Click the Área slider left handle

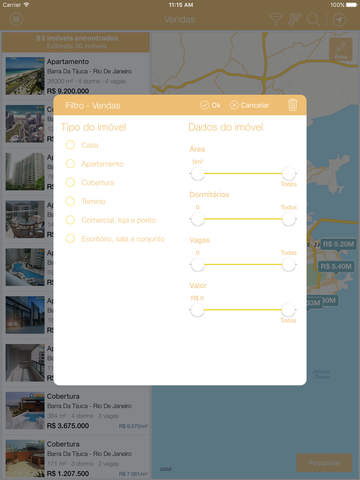point(197,173)
